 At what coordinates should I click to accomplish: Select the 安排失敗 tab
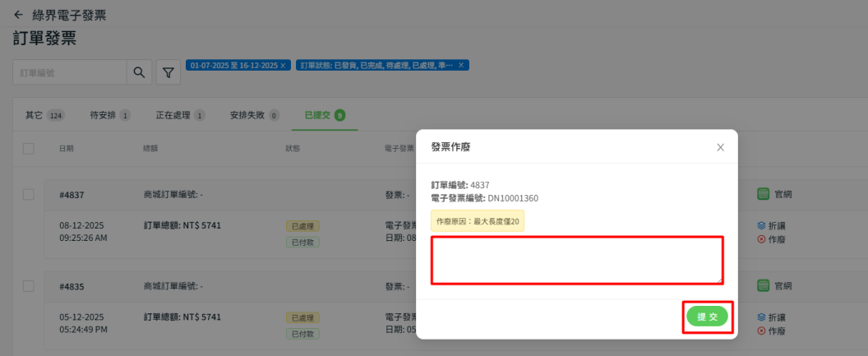254,115
